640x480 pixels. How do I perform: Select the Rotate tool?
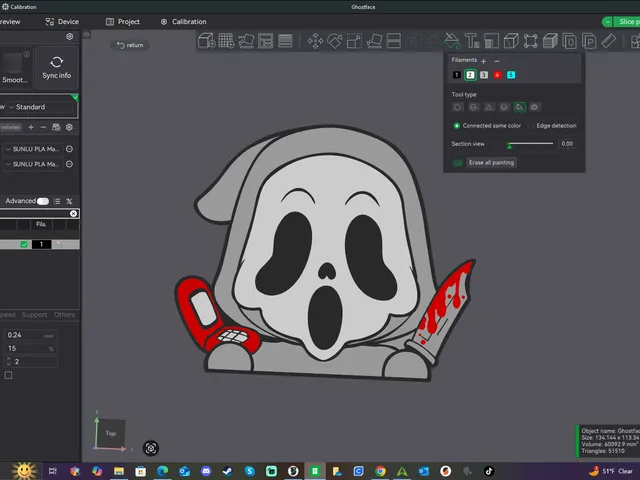[x=335, y=41]
